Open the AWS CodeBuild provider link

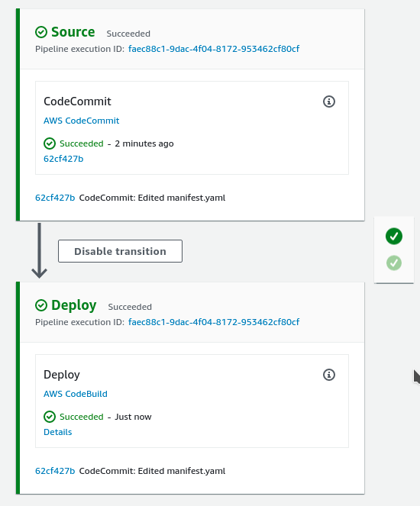76,394
